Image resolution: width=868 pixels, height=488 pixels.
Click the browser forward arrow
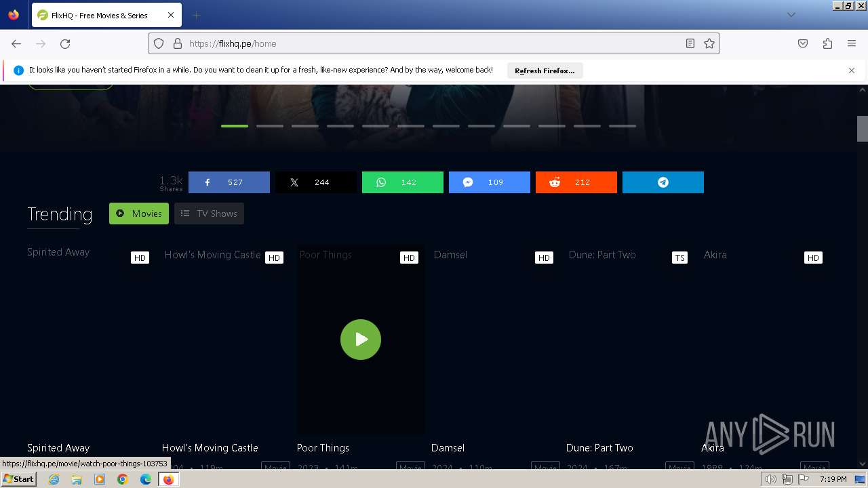click(41, 43)
